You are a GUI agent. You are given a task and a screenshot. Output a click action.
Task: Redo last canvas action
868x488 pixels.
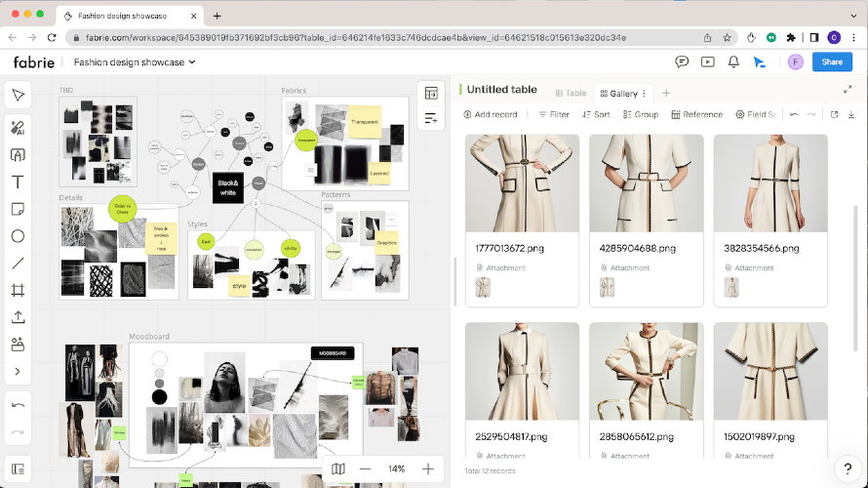(x=18, y=432)
